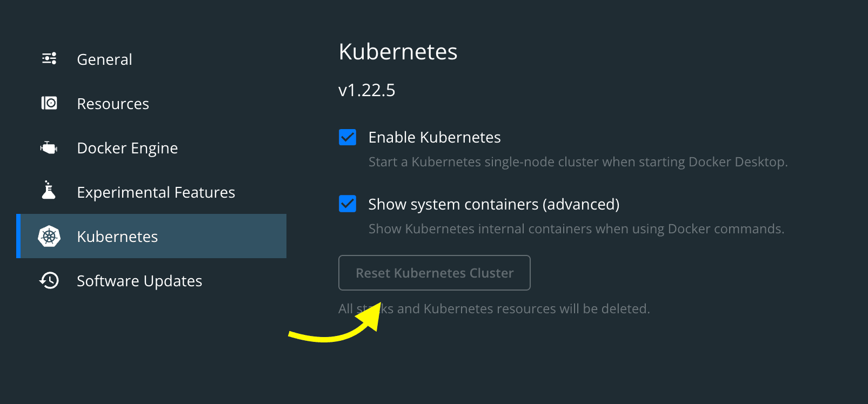868x404 pixels.
Task: Uncheck Show system containers (advanced)
Action: click(348, 204)
